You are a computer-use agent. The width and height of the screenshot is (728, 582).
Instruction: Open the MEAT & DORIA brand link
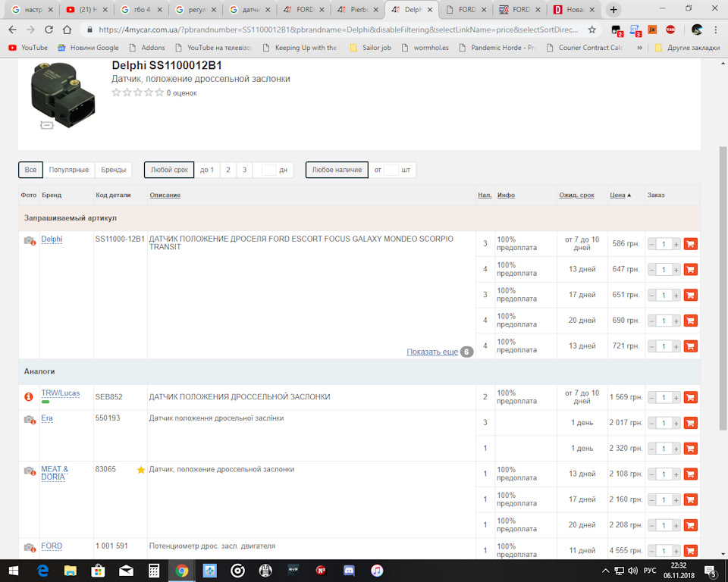coord(55,473)
